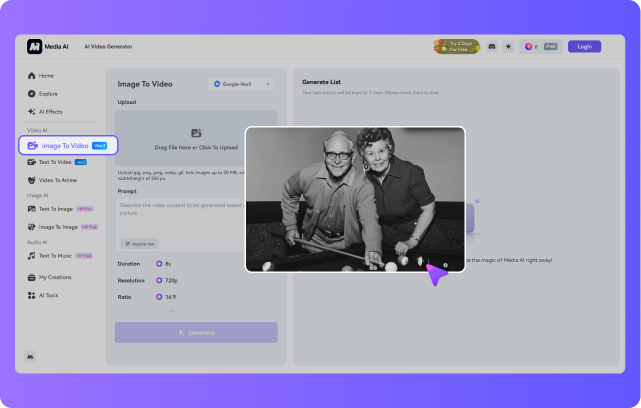
Task: Click the Veo3 badge on Image To Video
Action: [x=99, y=146]
